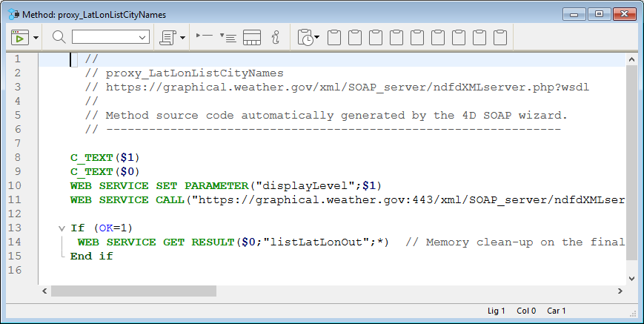The width and height of the screenshot is (644, 324).
Task: Click WEB SERVICE GET RESULT command
Action: [156, 242]
